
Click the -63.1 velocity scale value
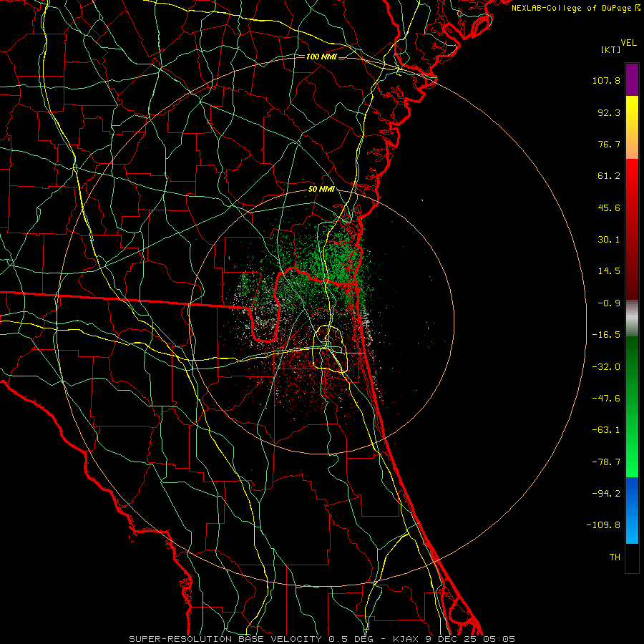[606, 430]
